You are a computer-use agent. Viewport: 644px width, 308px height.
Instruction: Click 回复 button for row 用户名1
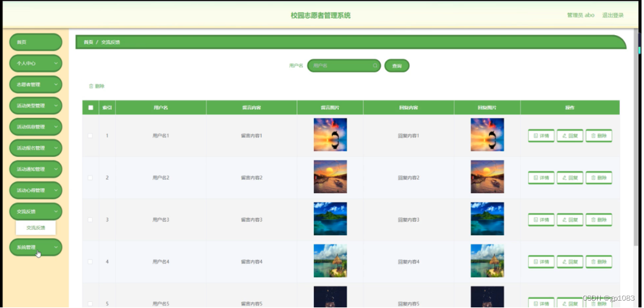coord(570,136)
